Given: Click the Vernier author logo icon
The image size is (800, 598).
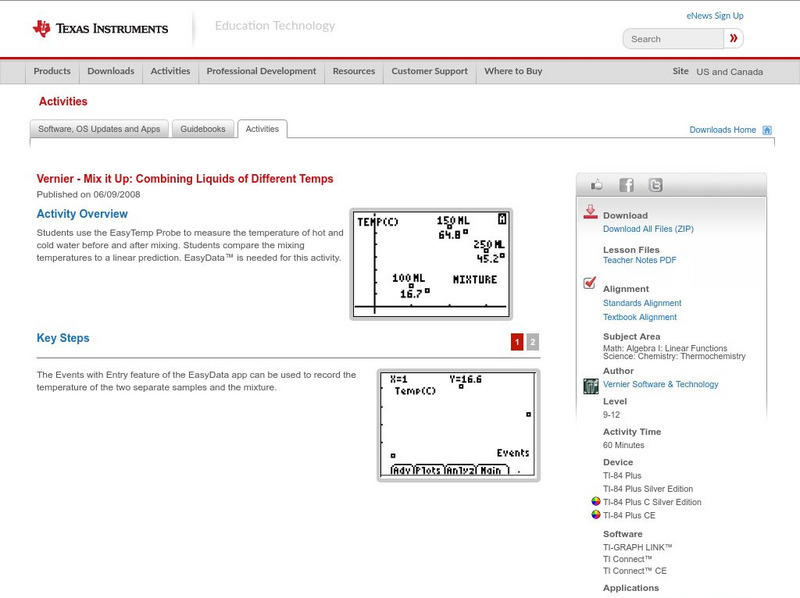Looking at the screenshot, I should 590,386.
